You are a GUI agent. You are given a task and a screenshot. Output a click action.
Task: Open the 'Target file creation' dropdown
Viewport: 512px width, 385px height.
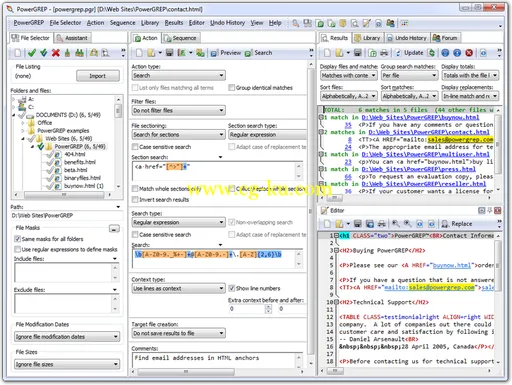(x=179, y=333)
